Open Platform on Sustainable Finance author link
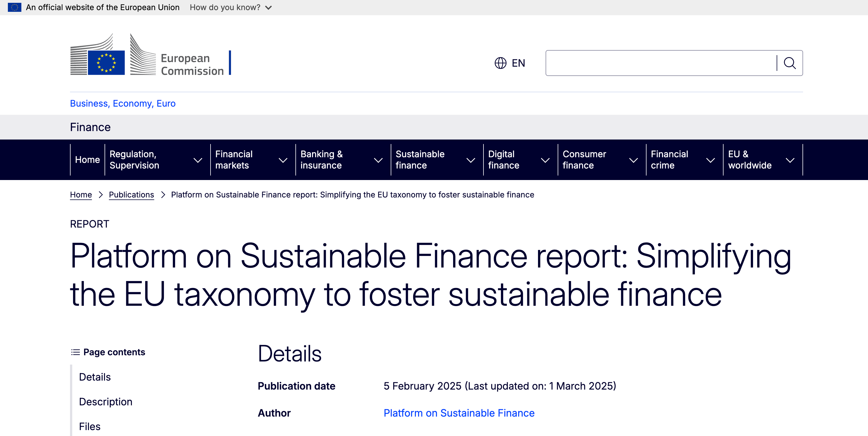Viewport: 868px width, 436px height. pyautogui.click(x=459, y=413)
